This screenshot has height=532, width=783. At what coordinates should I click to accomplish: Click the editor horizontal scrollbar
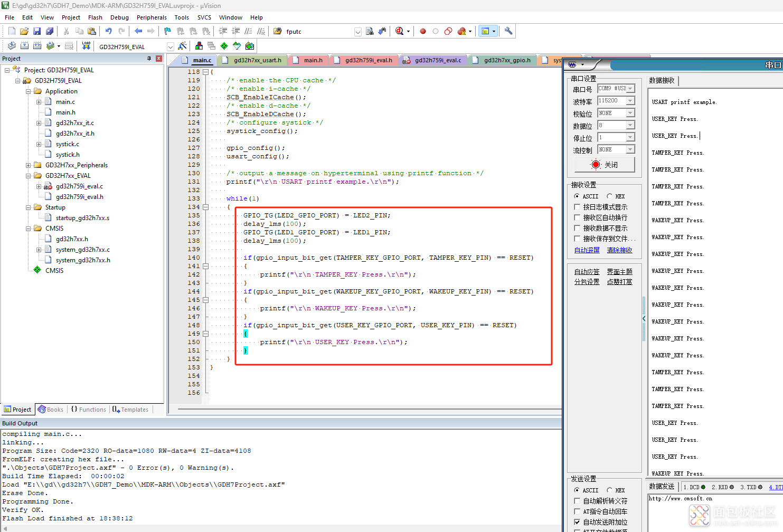point(370,409)
